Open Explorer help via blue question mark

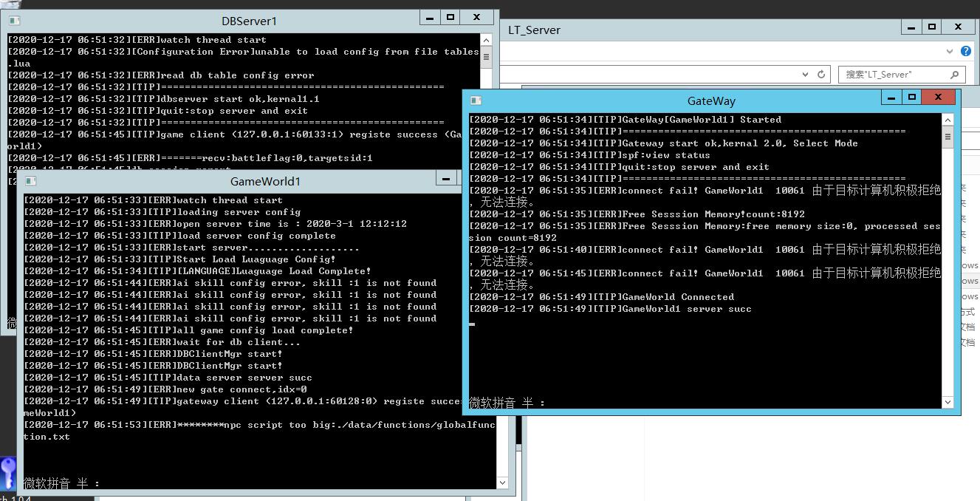pyautogui.click(x=965, y=51)
